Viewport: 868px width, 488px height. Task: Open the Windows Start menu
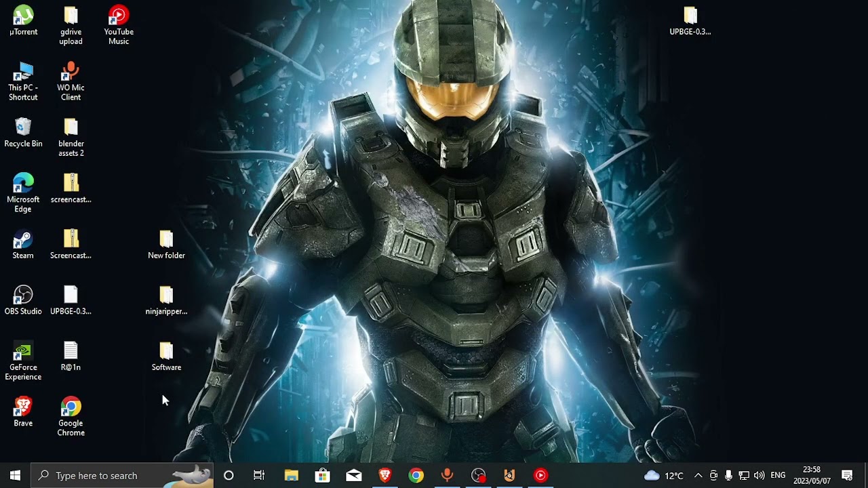point(15,475)
